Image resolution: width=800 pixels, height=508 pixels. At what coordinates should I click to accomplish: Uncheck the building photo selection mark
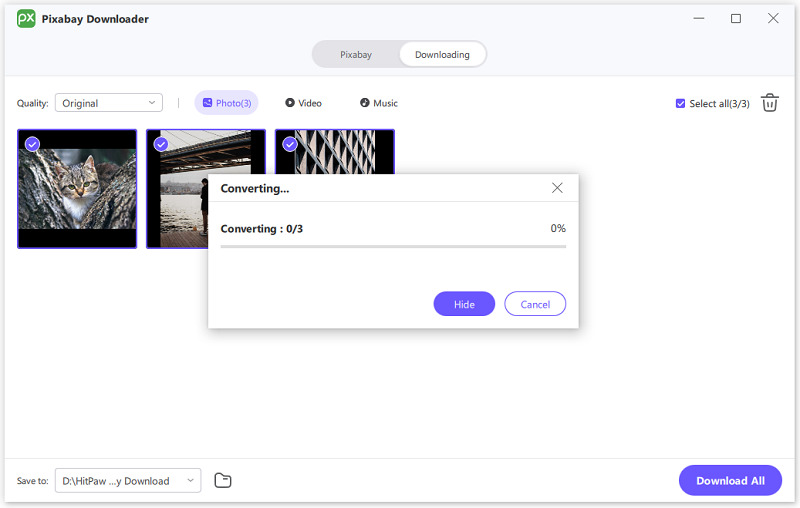[x=290, y=144]
